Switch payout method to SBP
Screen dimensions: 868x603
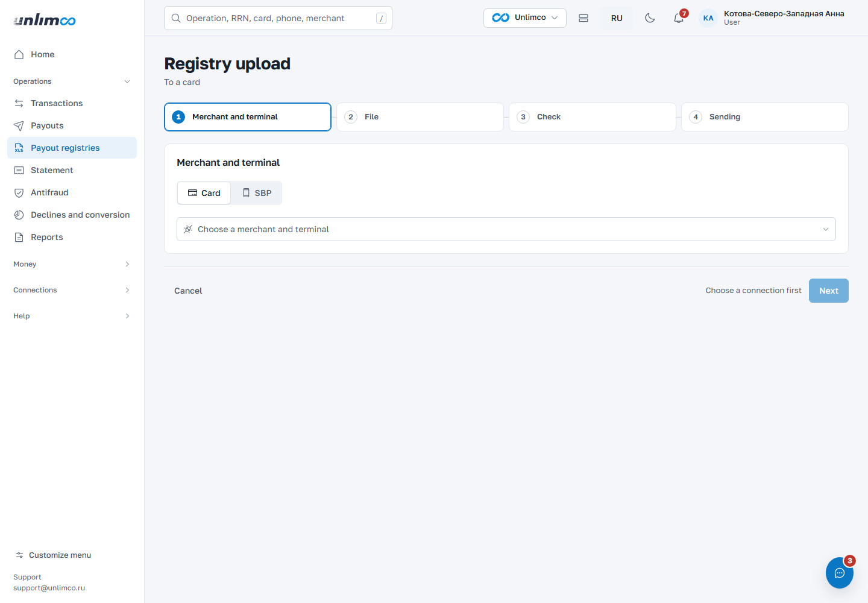pyautogui.click(x=257, y=193)
